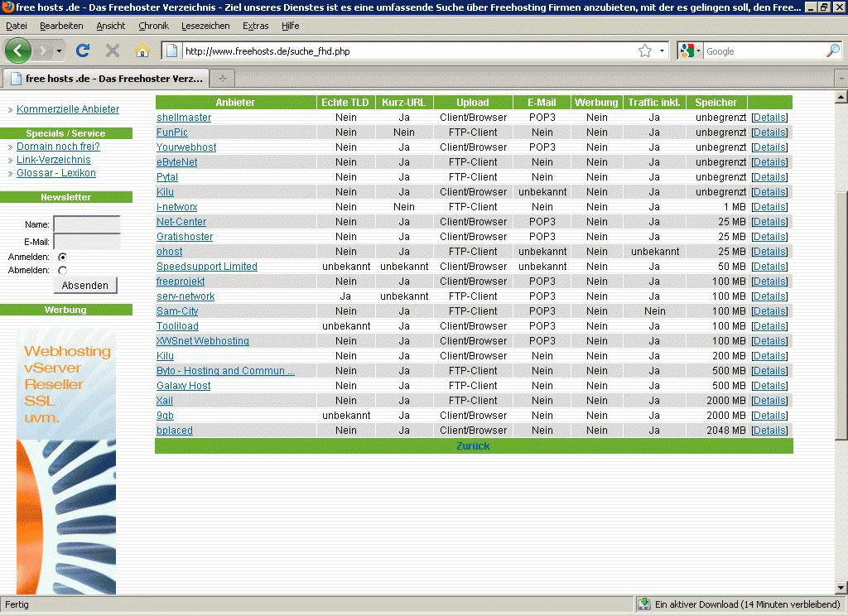The image size is (848, 616).
Task: Click the Traffic inkl. column header
Action: (654, 102)
